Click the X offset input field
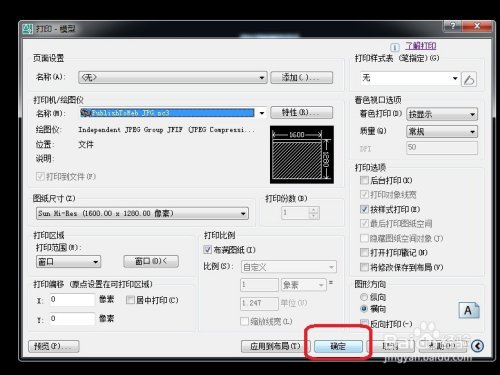Image resolution: width=500 pixels, height=375 pixels. pos(72,300)
